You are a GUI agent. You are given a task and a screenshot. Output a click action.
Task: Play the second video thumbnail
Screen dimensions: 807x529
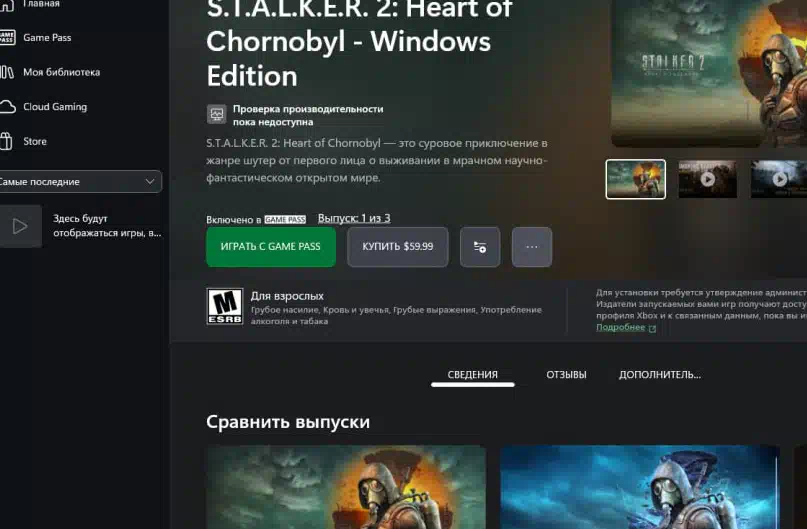708,179
